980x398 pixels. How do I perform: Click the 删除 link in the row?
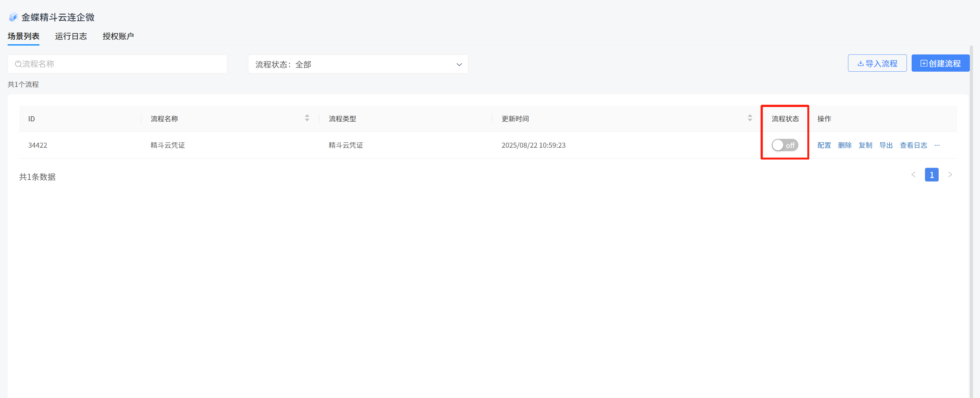[x=845, y=145]
